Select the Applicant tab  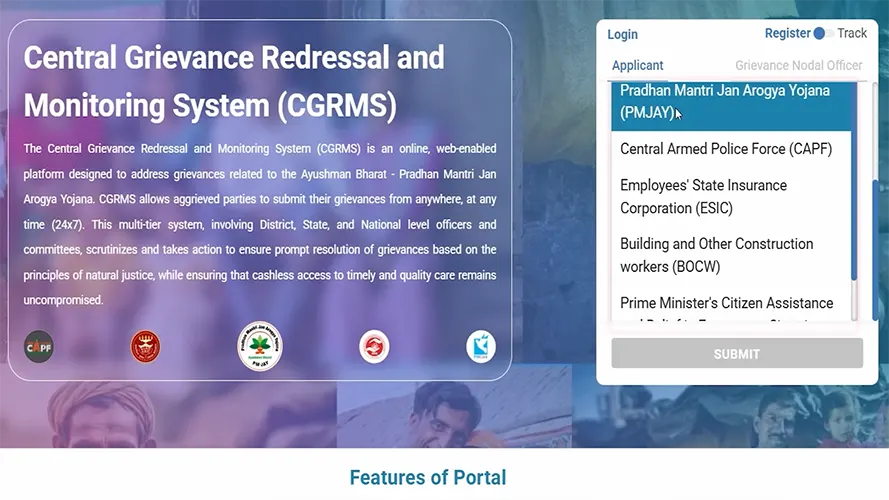[x=637, y=66]
